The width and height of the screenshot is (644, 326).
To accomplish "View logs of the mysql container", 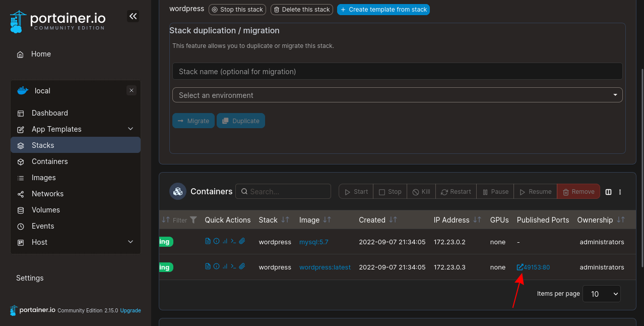I will 208,241.
